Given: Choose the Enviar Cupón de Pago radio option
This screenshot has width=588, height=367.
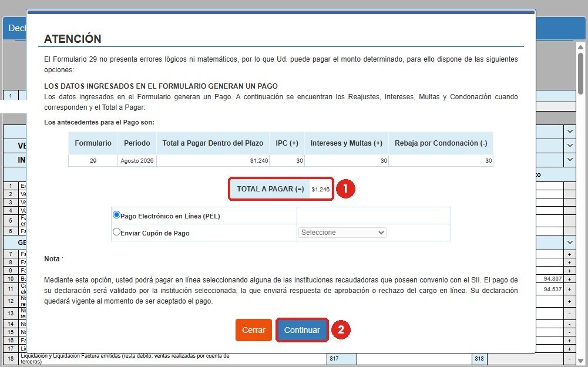Looking at the screenshot, I should 116,232.
